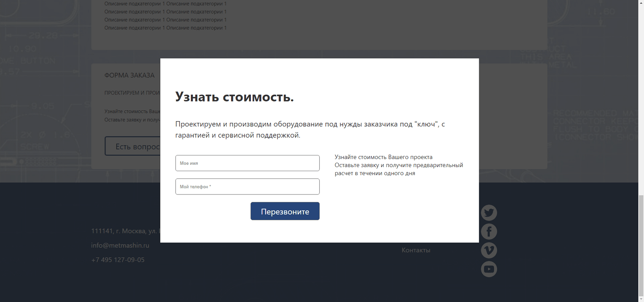644x302 pixels.
Task: Open the info@metmashin.ru email link
Action: click(x=120, y=245)
